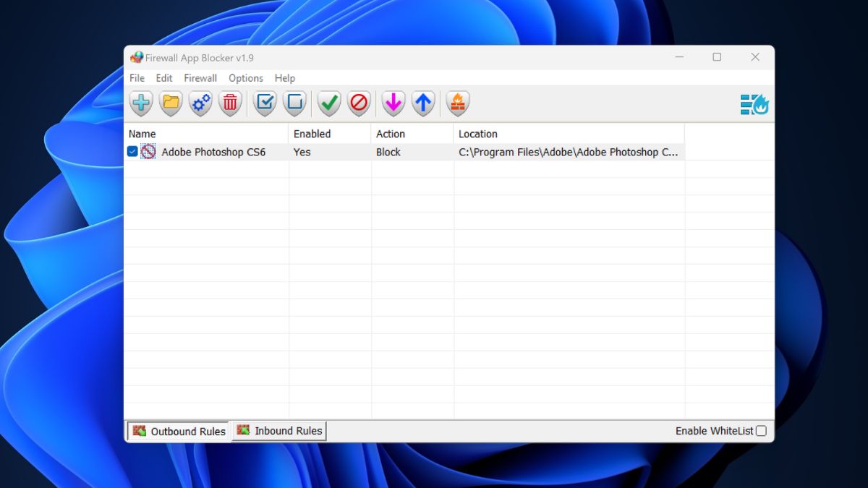Open the Firewall menu

pos(200,78)
